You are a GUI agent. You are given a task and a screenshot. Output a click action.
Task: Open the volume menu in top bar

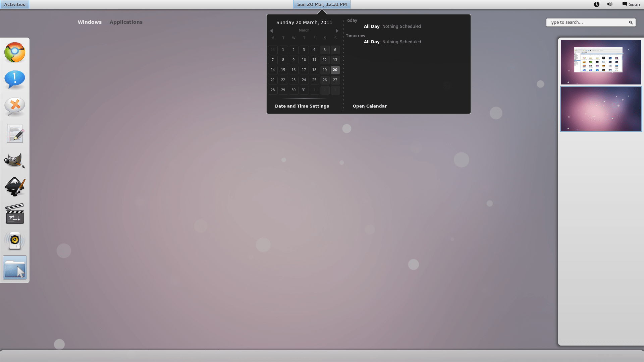609,4
